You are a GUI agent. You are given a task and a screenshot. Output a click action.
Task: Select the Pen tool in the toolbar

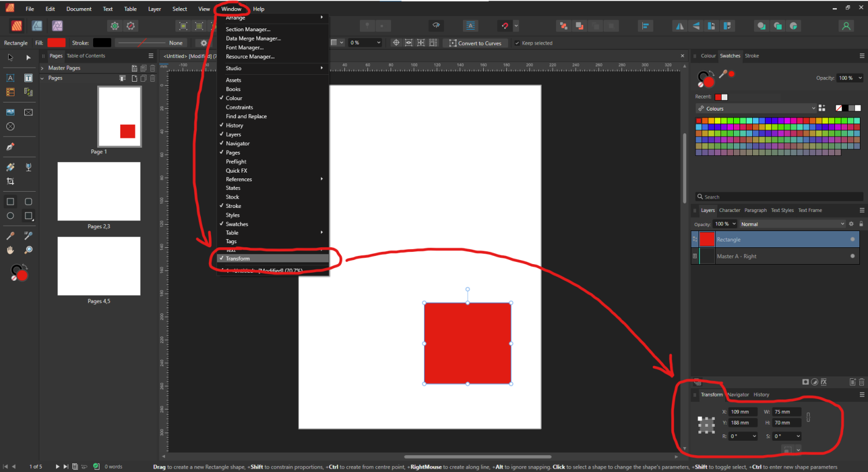(10, 145)
